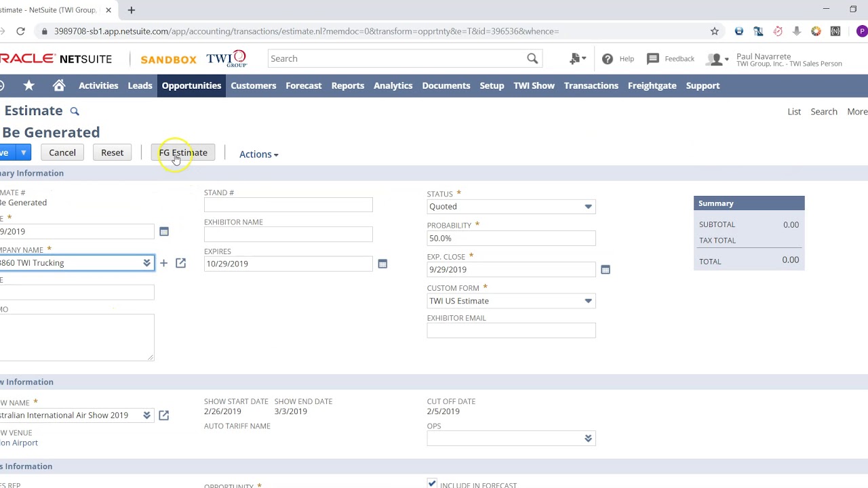The height and width of the screenshot is (488, 868).
Task: Open the Help question mark icon
Action: tap(608, 59)
